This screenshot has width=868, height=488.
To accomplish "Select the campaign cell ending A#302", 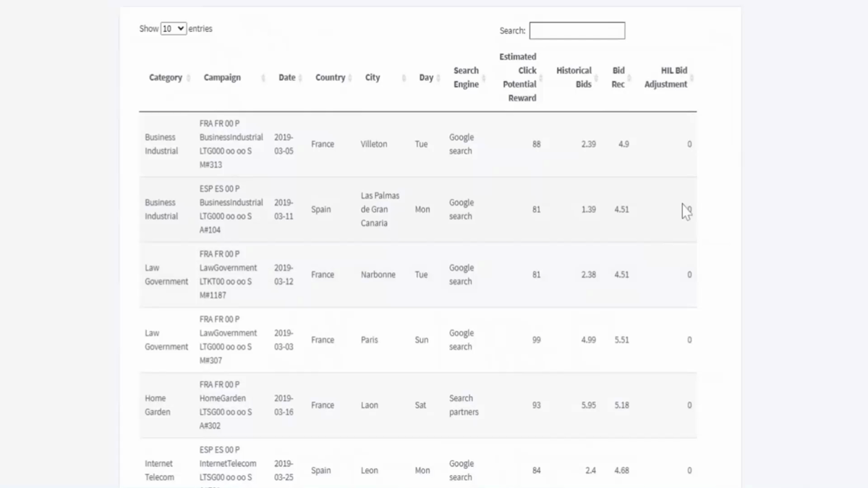I will [226, 405].
